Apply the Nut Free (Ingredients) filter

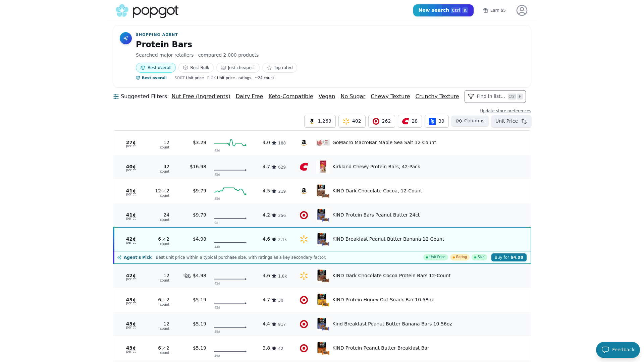[201, 97]
